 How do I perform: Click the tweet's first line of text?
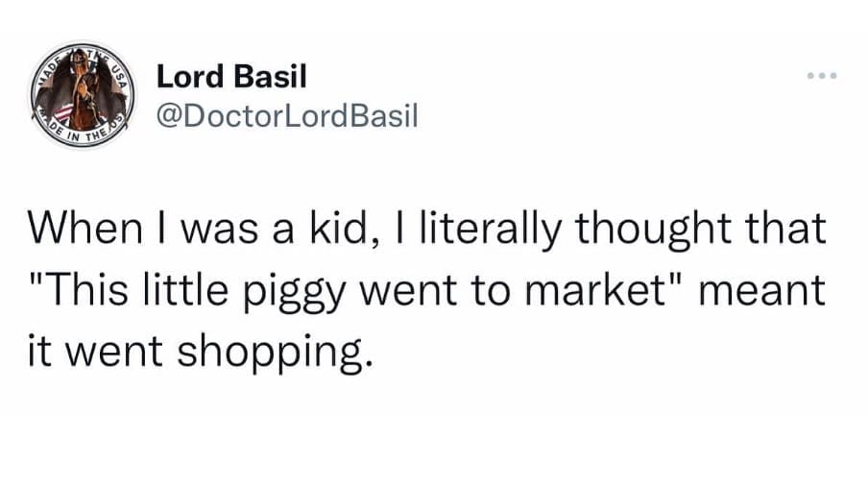click(425, 231)
